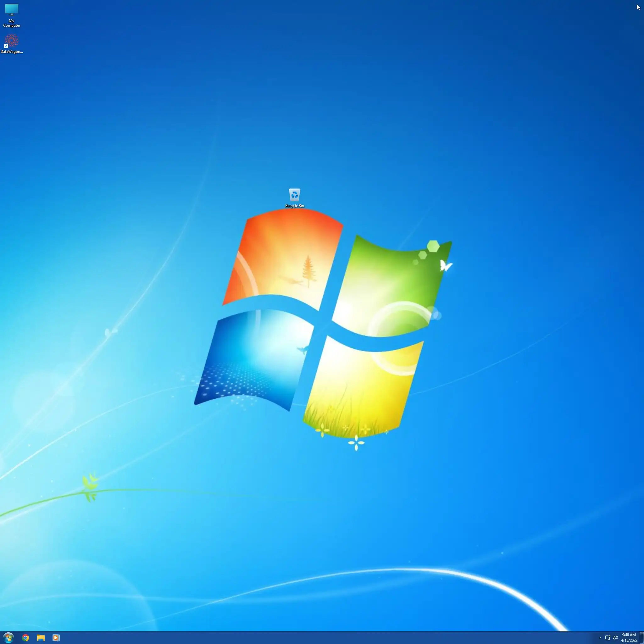Select the My Computer desktop icon

pyautogui.click(x=11, y=10)
